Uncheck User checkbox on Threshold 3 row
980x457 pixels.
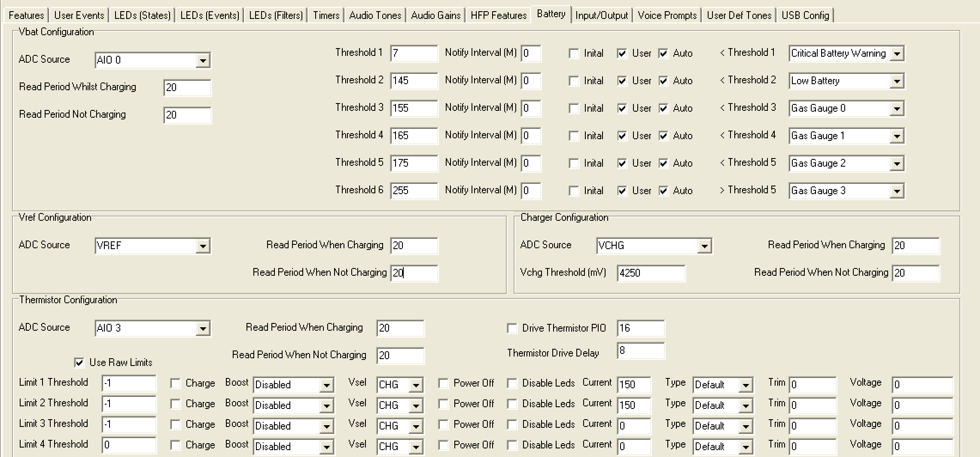click(622, 108)
